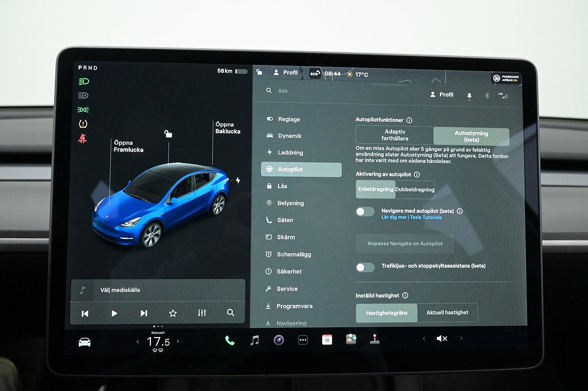Tap the muted volume speaker icon
This screenshot has height=391, width=588.
(442, 339)
